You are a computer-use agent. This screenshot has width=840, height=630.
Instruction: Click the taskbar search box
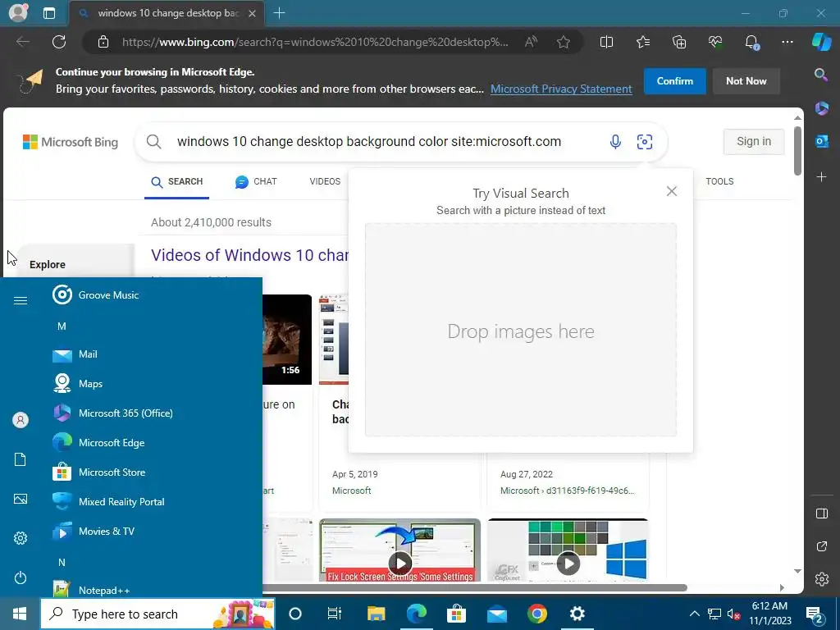click(157, 614)
